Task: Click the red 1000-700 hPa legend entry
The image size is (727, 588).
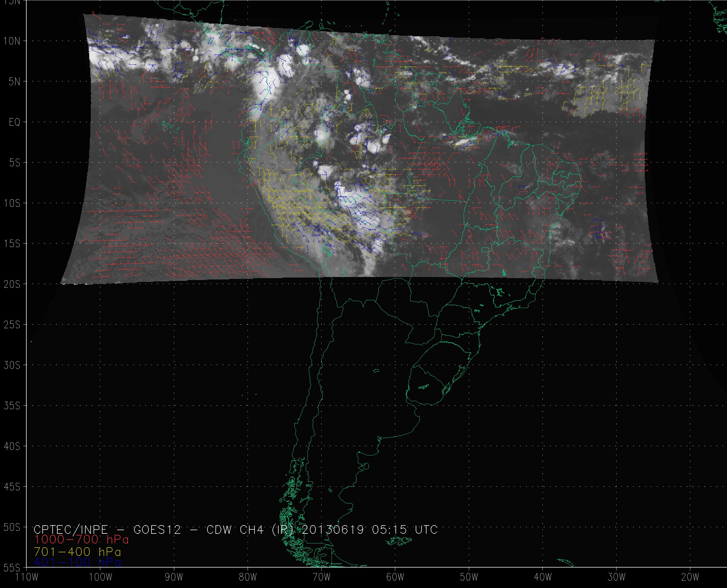Action: click(x=81, y=539)
